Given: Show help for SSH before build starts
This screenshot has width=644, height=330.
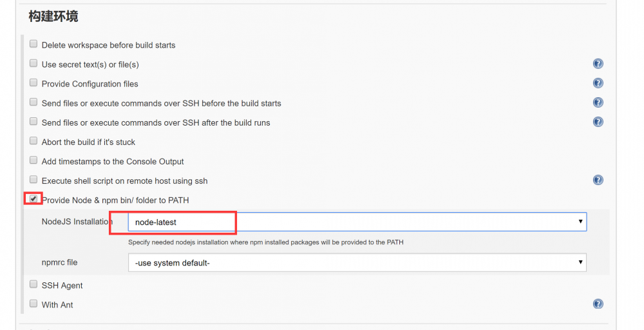Looking at the screenshot, I should coord(598,102).
